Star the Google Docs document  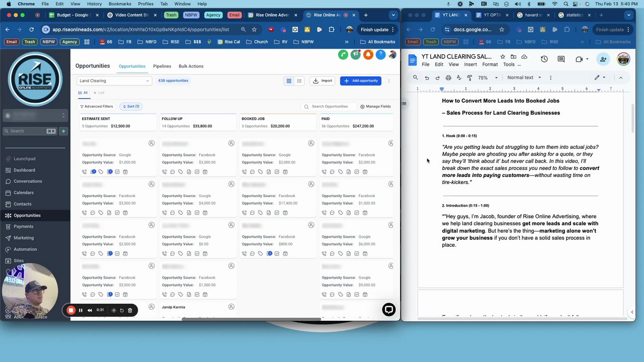[x=503, y=57]
